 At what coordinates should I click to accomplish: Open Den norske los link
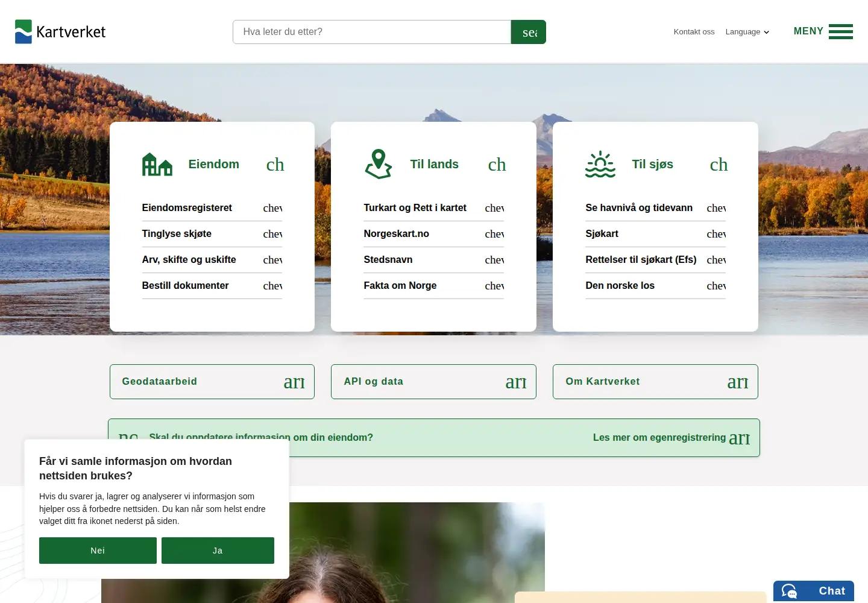656,286
